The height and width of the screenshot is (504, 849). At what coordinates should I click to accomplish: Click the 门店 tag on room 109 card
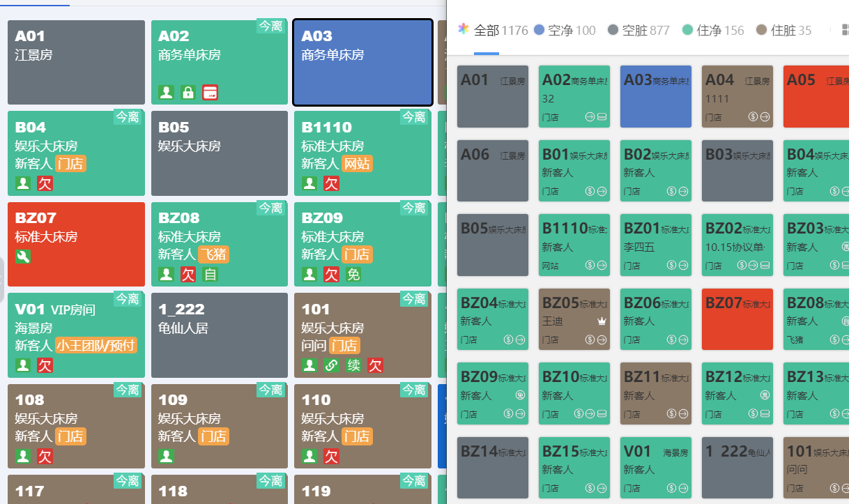coord(213,436)
